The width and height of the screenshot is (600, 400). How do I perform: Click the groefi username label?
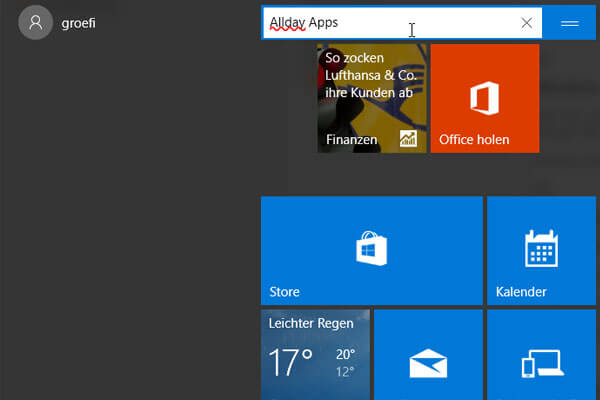(x=78, y=23)
